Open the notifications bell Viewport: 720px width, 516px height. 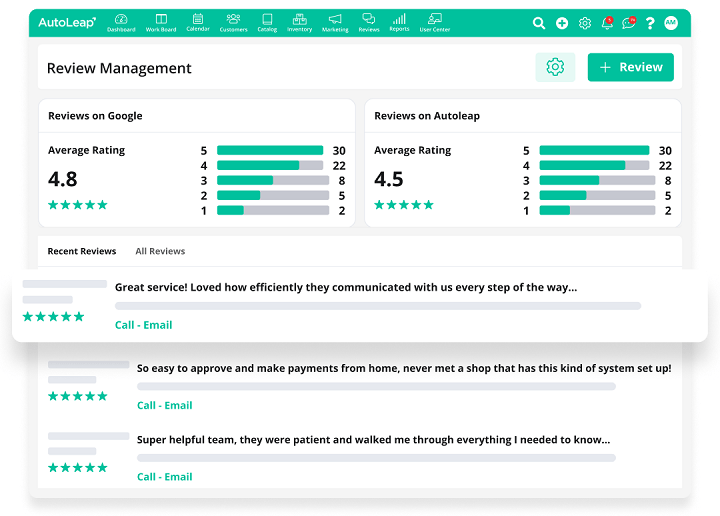(x=606, y=23)
